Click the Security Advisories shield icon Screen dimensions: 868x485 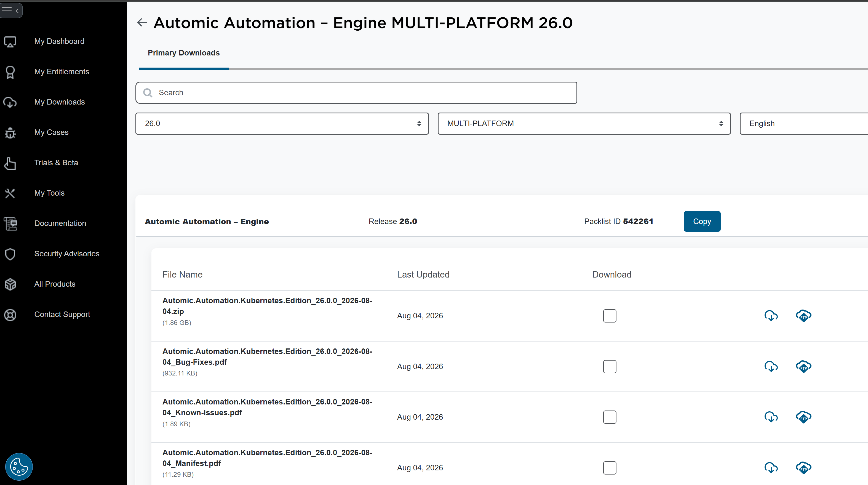tap(10, 254)
